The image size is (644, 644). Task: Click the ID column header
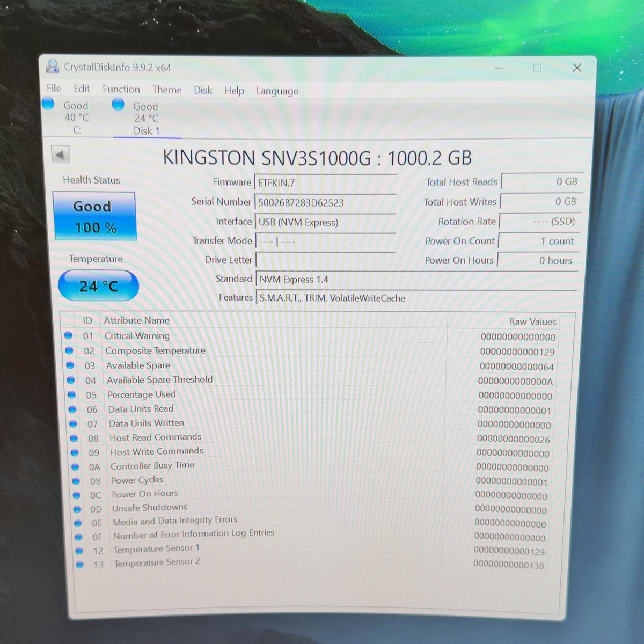pyautogui.click(x=87, y=320)
